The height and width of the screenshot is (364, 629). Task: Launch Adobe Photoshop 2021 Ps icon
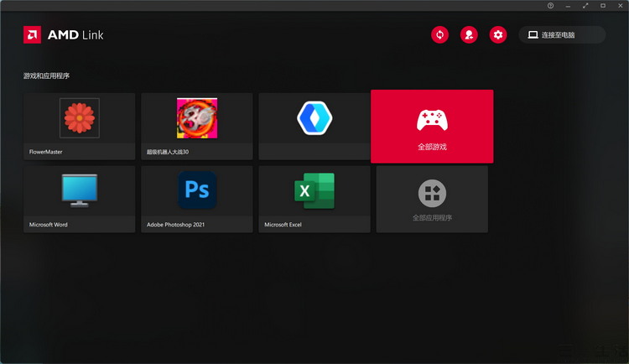pyautogui.click(x=197, y=190)
